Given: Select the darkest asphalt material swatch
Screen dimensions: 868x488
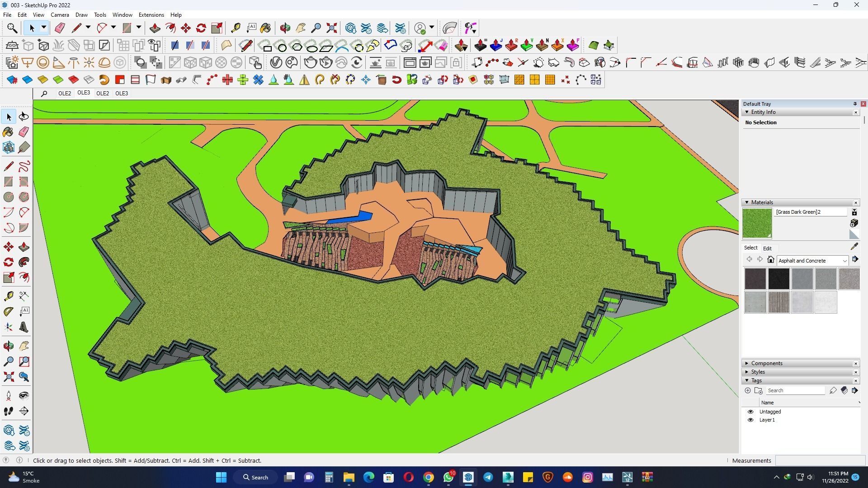Looking at the screenshot, I should click(x=778, y=279).
